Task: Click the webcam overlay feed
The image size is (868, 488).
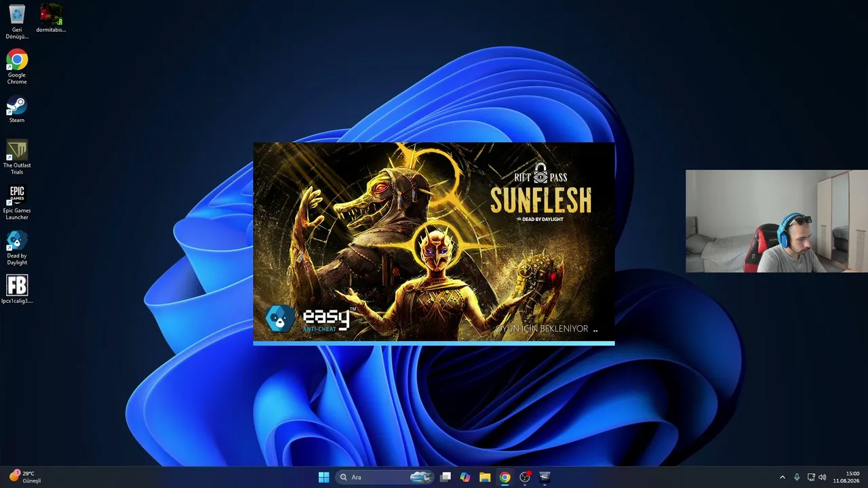Action: point(776,221)
